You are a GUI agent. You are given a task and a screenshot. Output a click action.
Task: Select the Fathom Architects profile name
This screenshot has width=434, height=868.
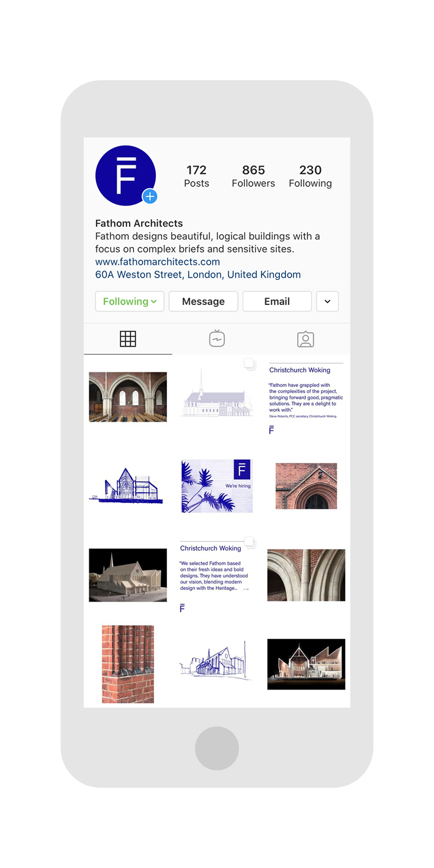coord(139,223)
